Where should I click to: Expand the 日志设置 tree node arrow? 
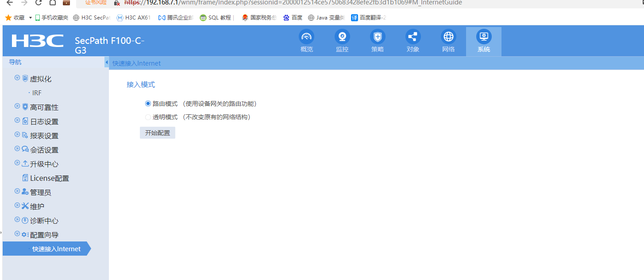click(x=17, y=120)
